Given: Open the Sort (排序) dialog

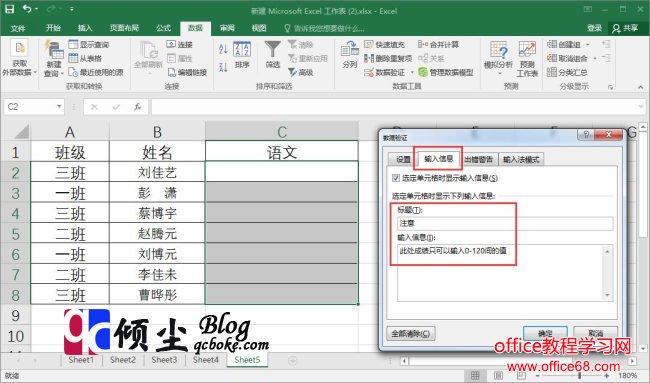Looking at the screenshot, I should point(242,55).
